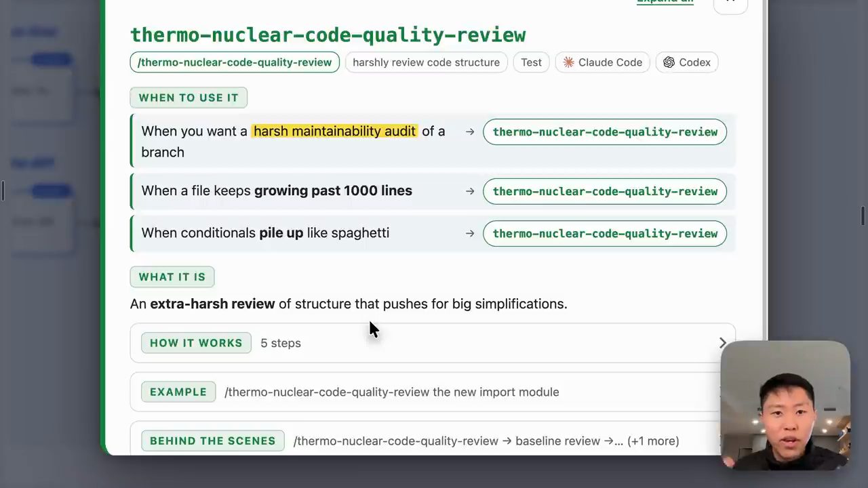Image resolution: width=868 pixels, height=488 pixels.
Task: Click the skill pill beside 'pile up like spaghetti'
Action: [605, 233]
